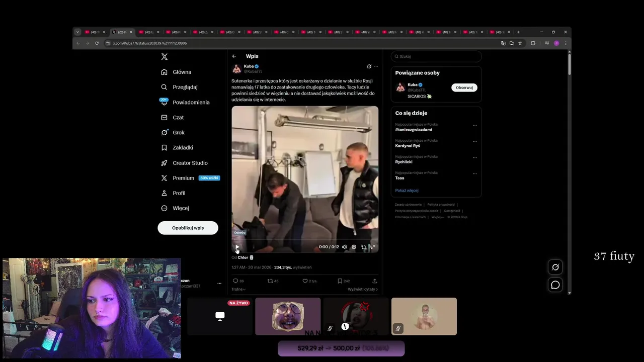This screenshot has width=644, height=362.
Task: Open the X logo home link
Action: click(x=164, y=57)
